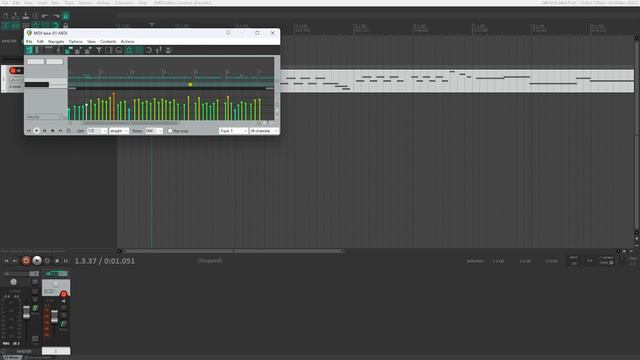This screenshot has width=640, height=360.
Task: Toggle the Key snap checkbox
Action: click(170, 131)
